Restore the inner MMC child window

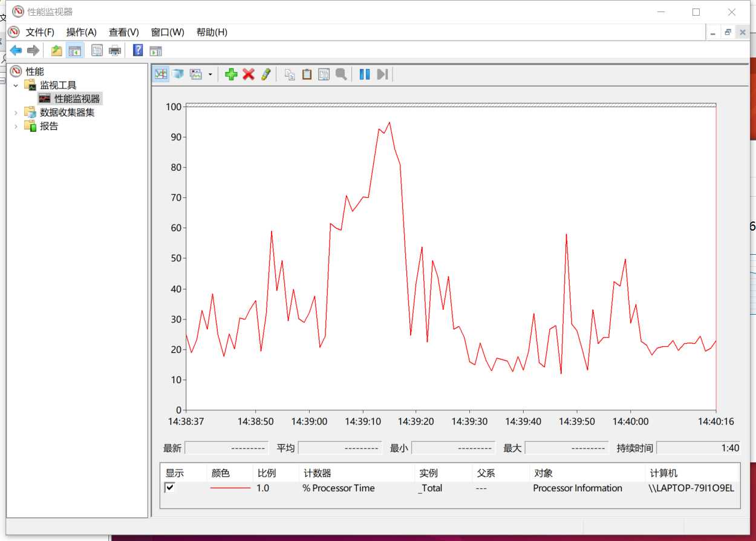tap(728, 33)
